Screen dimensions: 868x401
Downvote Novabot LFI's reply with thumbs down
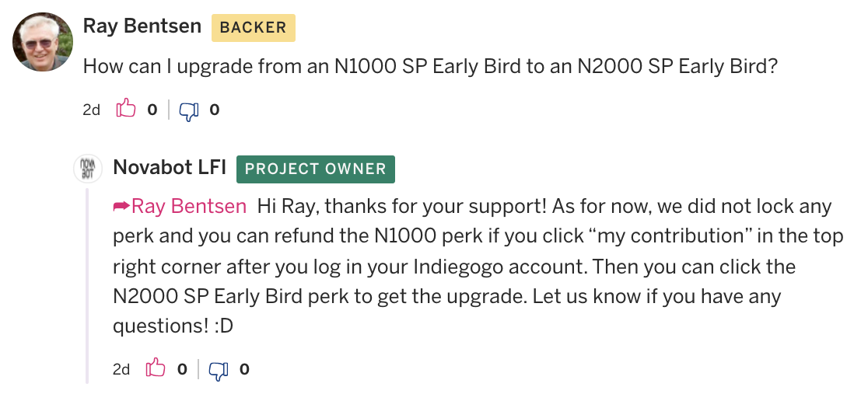tap(219, 370)
